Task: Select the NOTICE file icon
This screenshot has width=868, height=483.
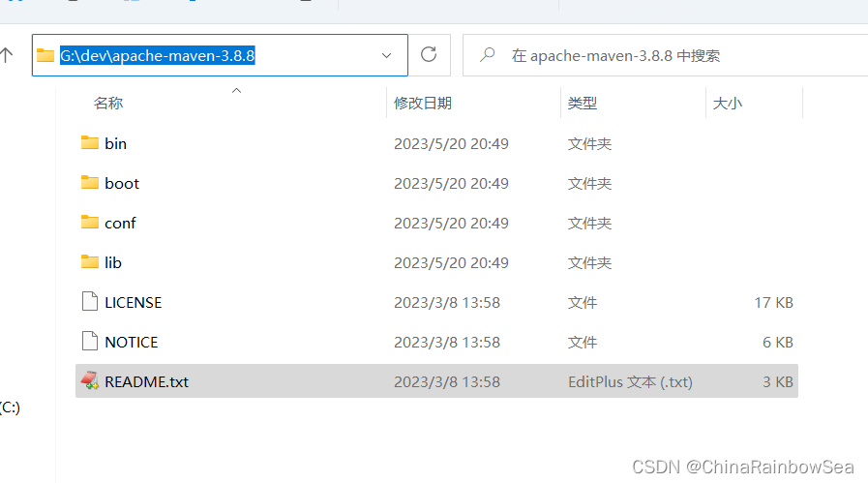Action: pyautogui.click(x=90, y=342)
